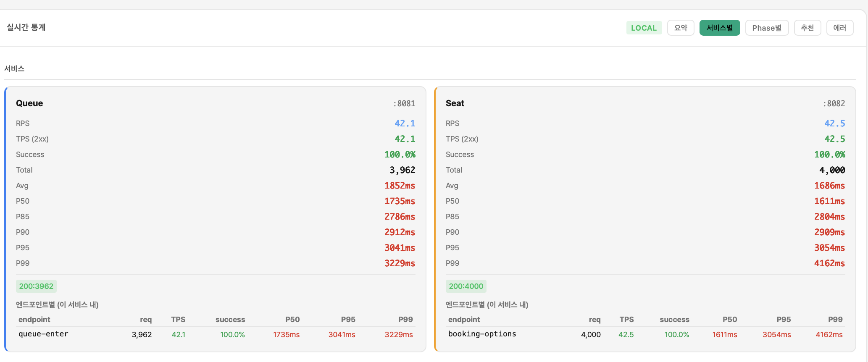Click the P99 column header in Seat table
The height and width of the screenshot is (362, 868).
835,320
